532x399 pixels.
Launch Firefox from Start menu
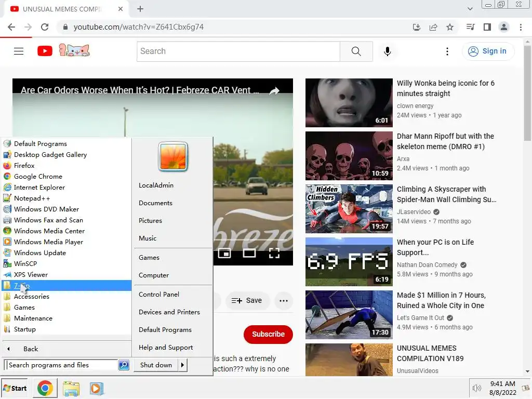pyautogui.click(x=66, y=166)
